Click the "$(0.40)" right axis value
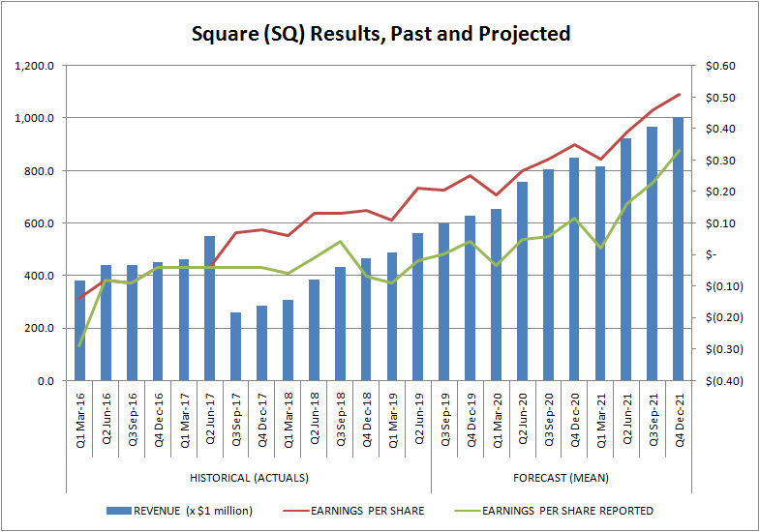The height and width of the screenshot is (532, 760). [x=724, y=381]
